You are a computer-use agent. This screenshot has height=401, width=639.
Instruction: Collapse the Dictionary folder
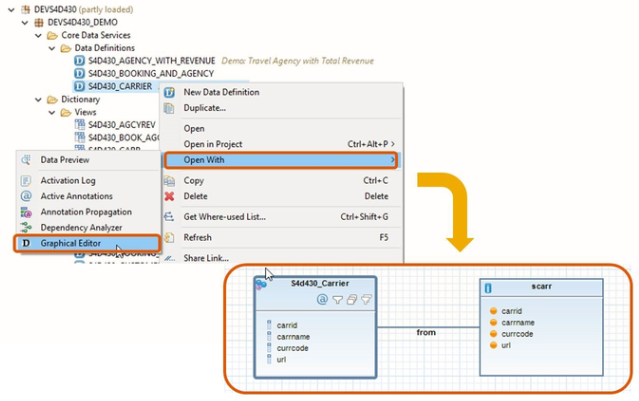point(38,100)
